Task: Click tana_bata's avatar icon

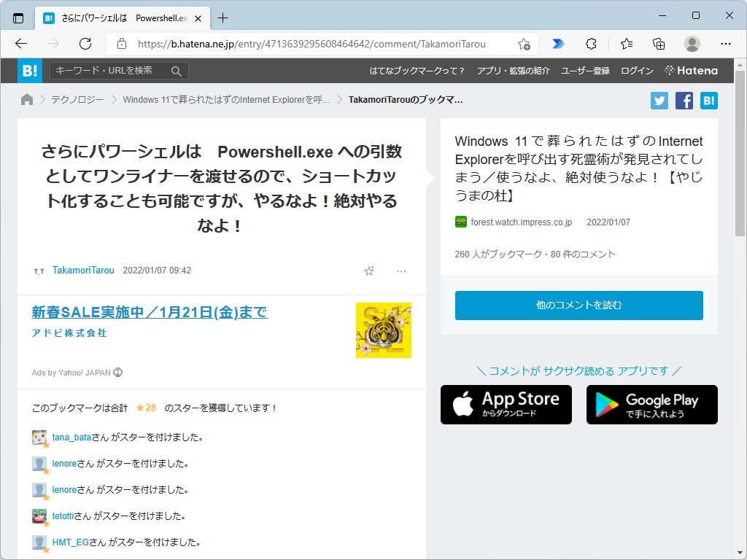Action: point(39,437)
